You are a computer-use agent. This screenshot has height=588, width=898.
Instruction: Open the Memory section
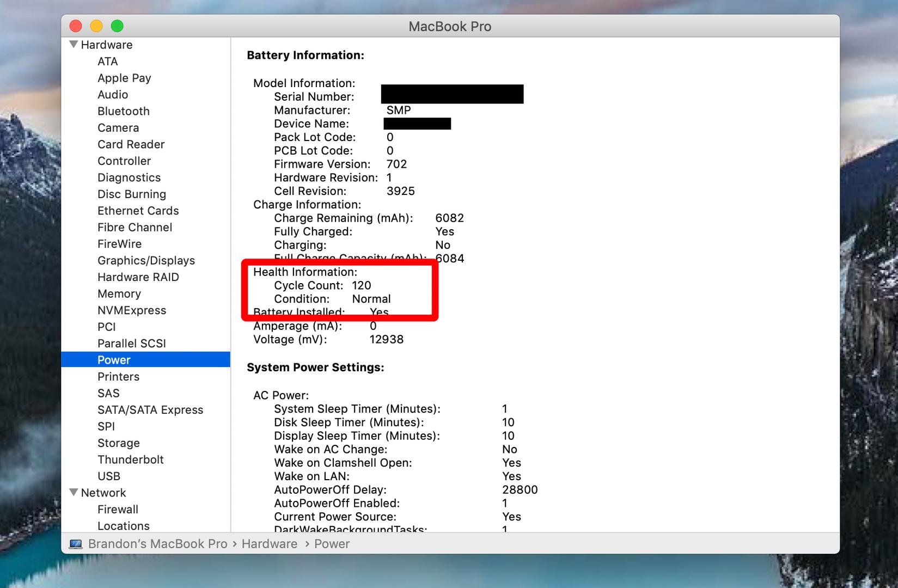click(x=119, y=294)
